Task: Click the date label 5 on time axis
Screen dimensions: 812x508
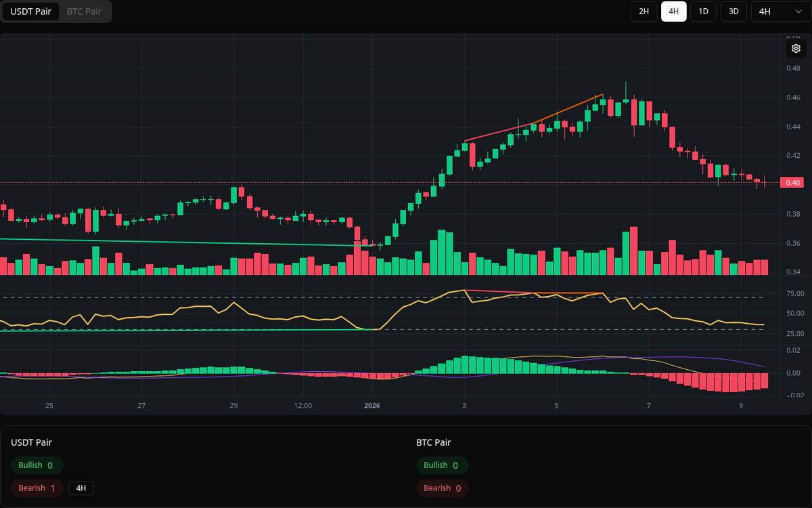Action: click(557, 406)
